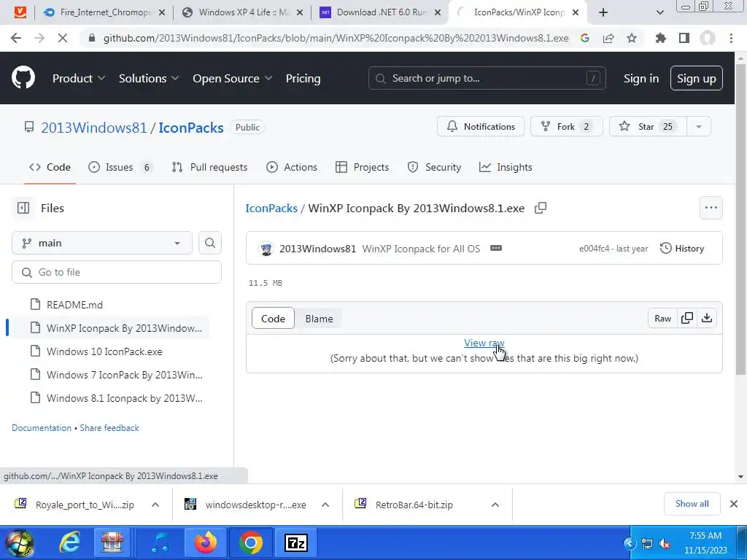
Task: Open 7-Zip from the taskbar
Action: pyautogui.click(x=296, y=542)
